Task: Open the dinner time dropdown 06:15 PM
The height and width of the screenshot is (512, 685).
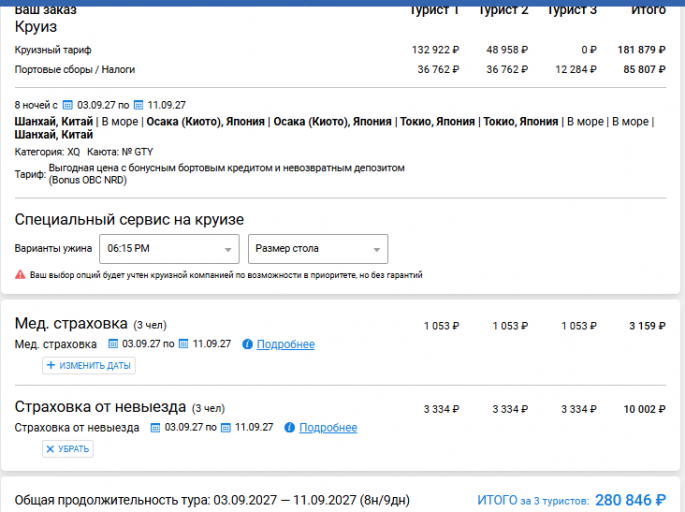Action: click(x=169, y=249)
